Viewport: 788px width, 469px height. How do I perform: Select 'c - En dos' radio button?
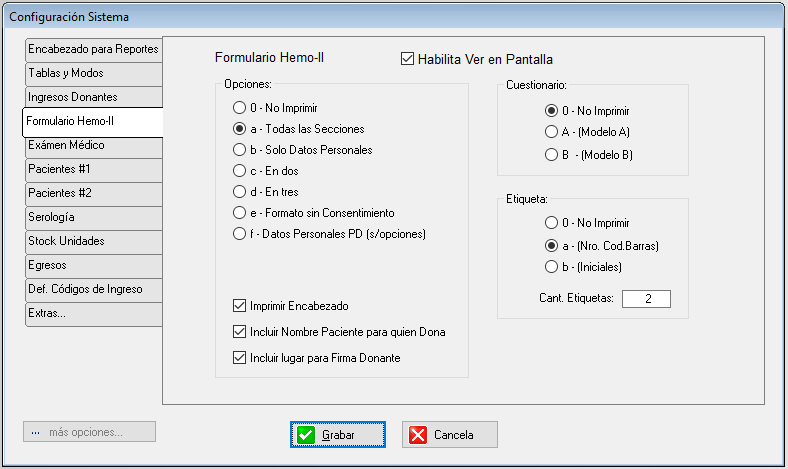pyautogui.click(x=239, y=170)
